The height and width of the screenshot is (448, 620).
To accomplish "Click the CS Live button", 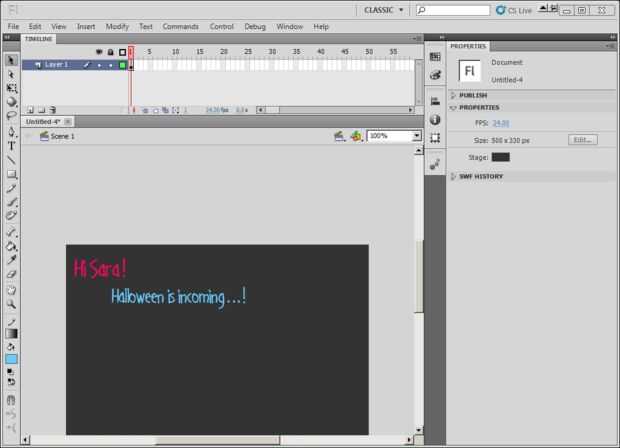I will click(x=514, y=10).
